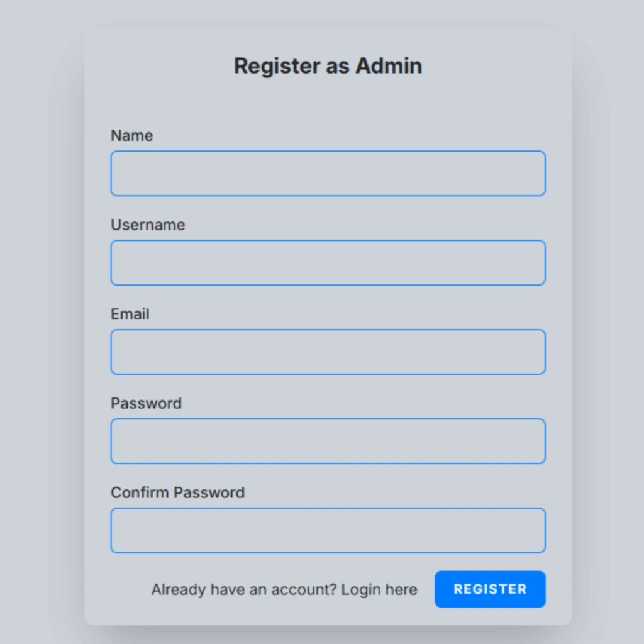This screenshot has width=644, height=644.
Task: Click the last input box to confirm password
Action: pos(328,531)
